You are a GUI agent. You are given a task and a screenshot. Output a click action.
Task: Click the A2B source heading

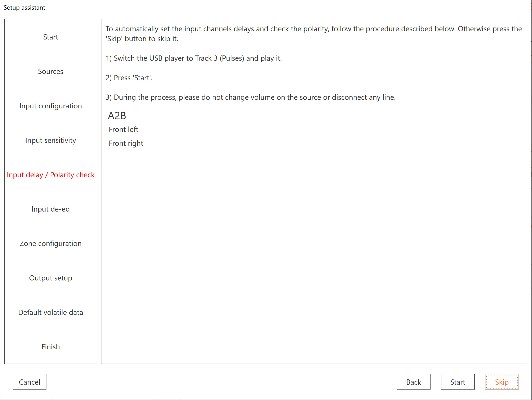coord(117,116)
